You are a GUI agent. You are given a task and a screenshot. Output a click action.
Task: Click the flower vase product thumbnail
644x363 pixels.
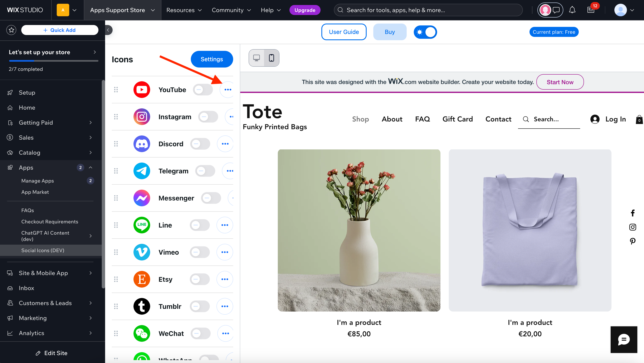[x=359, y=230]
